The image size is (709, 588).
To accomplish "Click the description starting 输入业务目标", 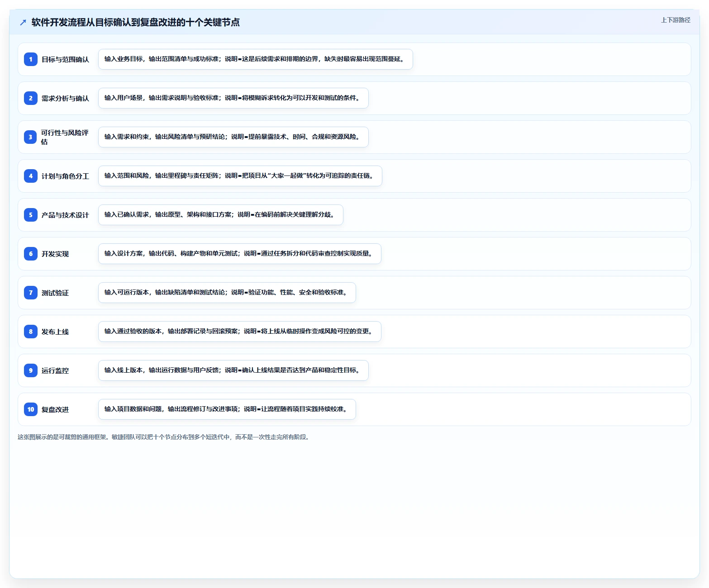I will [x=256, y=59].
